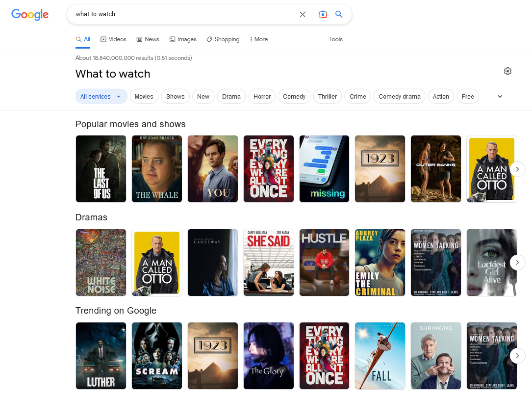
Task: Open the She Said poster
Action: (x=269, y=263)
